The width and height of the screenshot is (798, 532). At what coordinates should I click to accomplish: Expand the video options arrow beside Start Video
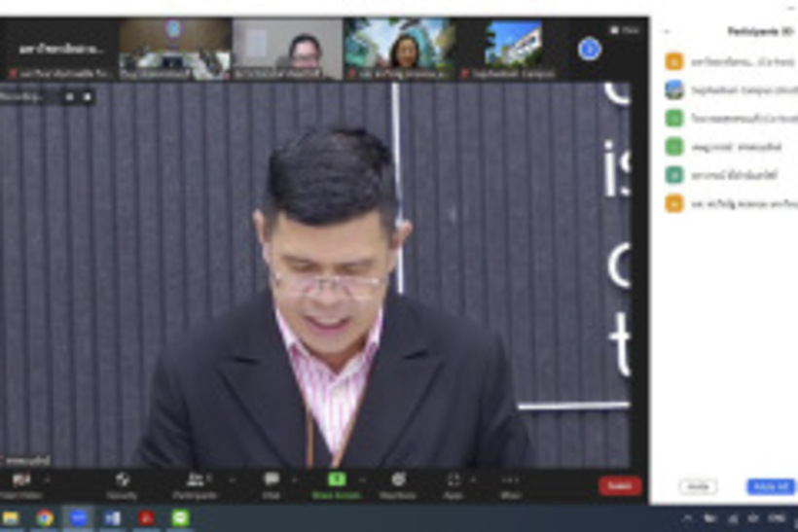pos(48,479)
